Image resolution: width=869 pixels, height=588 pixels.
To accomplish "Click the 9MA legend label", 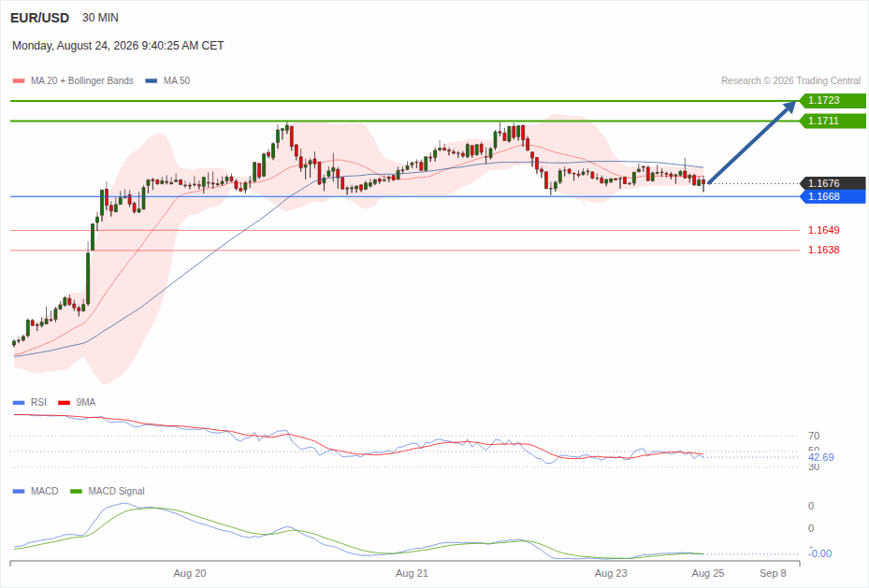I will (86, 403).
